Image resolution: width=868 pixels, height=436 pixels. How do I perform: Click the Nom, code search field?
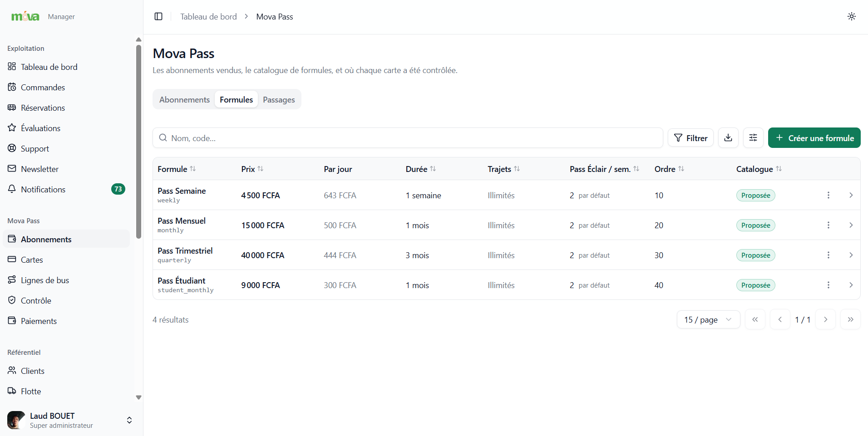click(x=408, y=137)
